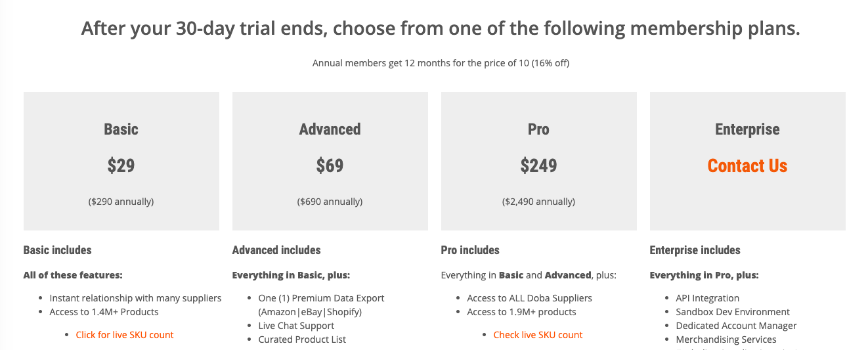Select the Advanced plan card
The width and height of the screenshot is (868, 350).
coord(330,161)
